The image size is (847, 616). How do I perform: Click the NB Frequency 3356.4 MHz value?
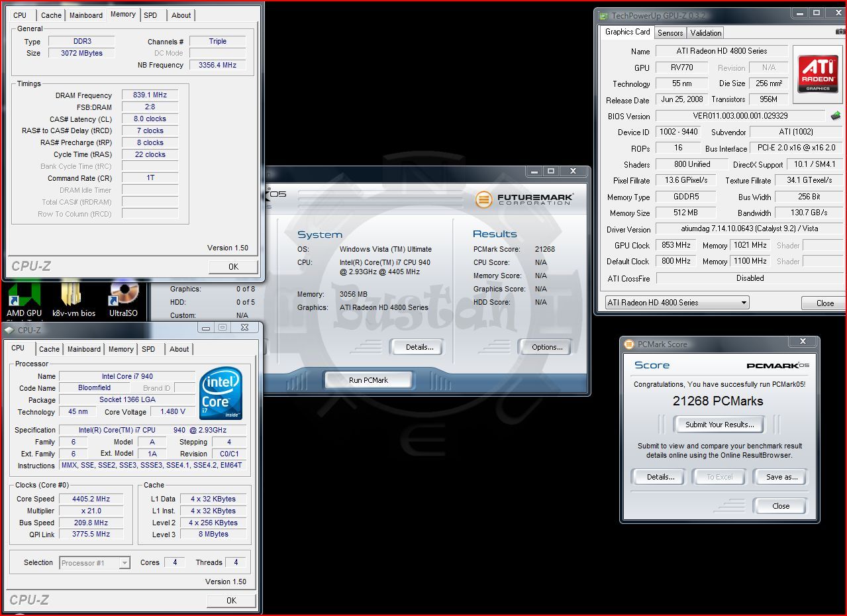tap(217, 65)
